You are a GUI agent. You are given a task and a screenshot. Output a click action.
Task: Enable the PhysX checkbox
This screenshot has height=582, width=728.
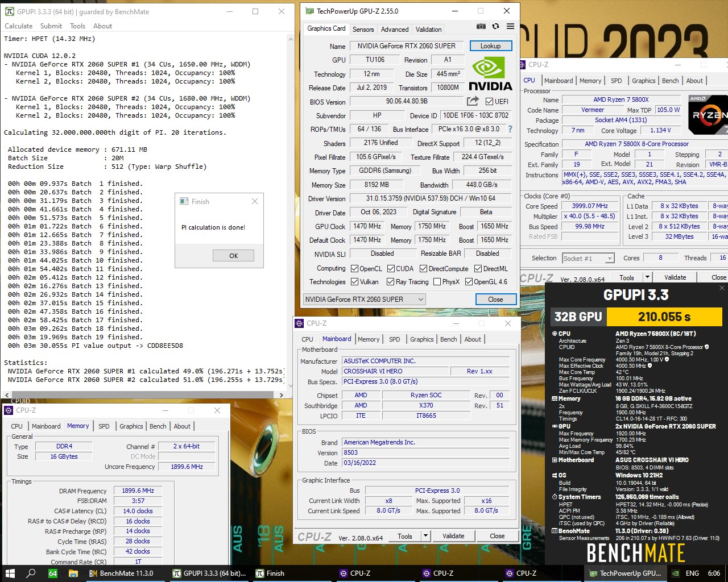437,282
